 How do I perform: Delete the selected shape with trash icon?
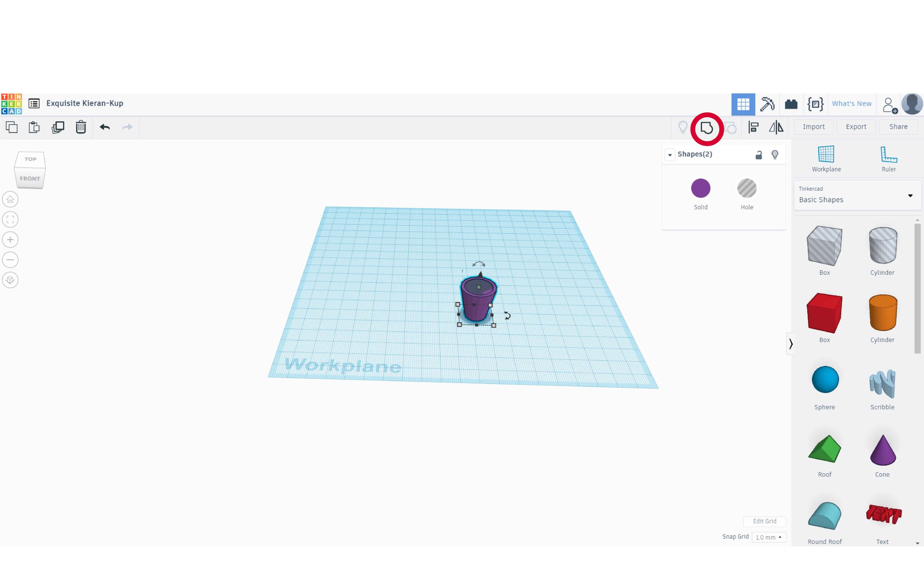pyautogui.click(x=80, y=127)
